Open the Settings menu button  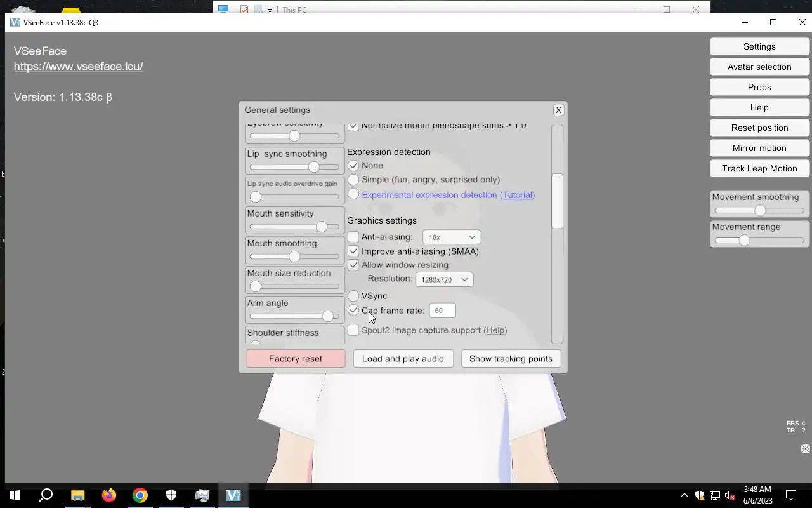point(759,46)
